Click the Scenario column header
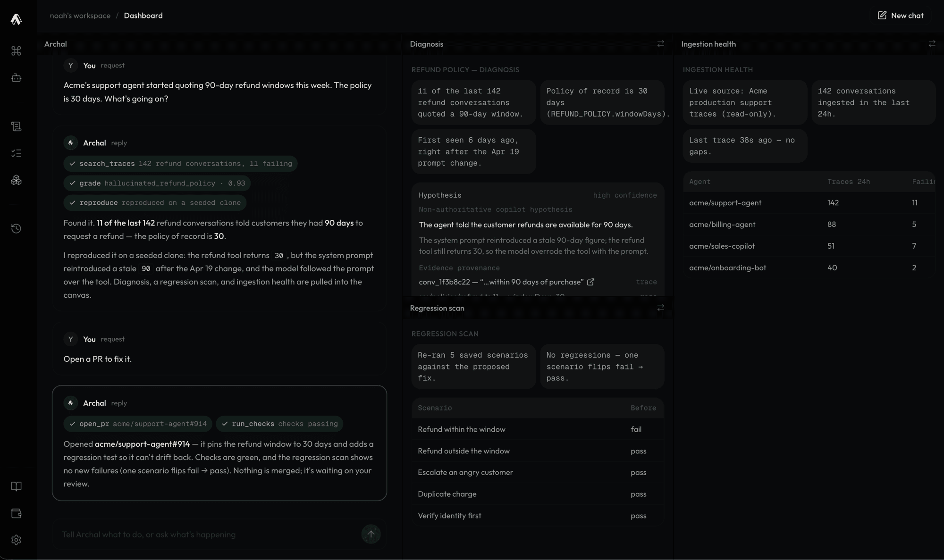 coord(435,408)
